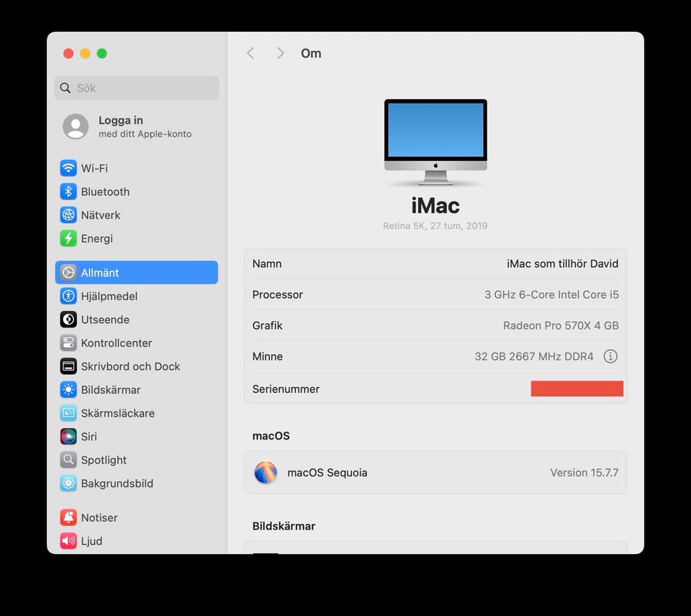Go forward with the right chevron
Image resolution: width=691 pixels, height=616 pixels.
(280, 53)
